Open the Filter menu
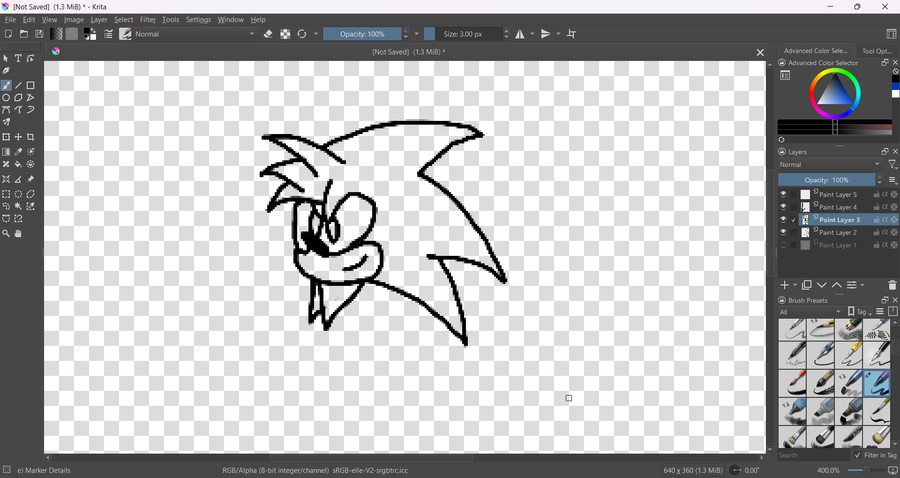This screenshot has height=478, width=900. point(148,20)
